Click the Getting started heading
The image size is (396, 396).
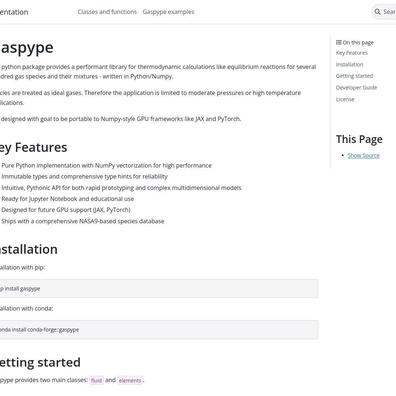(40, 362)
